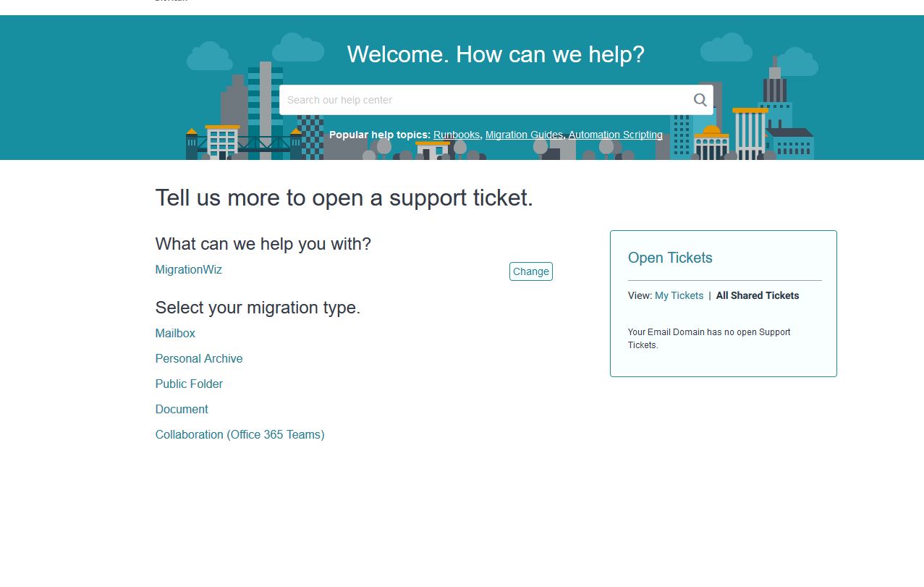Click the "What can we help you with?" heading
This screenshot has height=587, width=924.
pos(263,244)
